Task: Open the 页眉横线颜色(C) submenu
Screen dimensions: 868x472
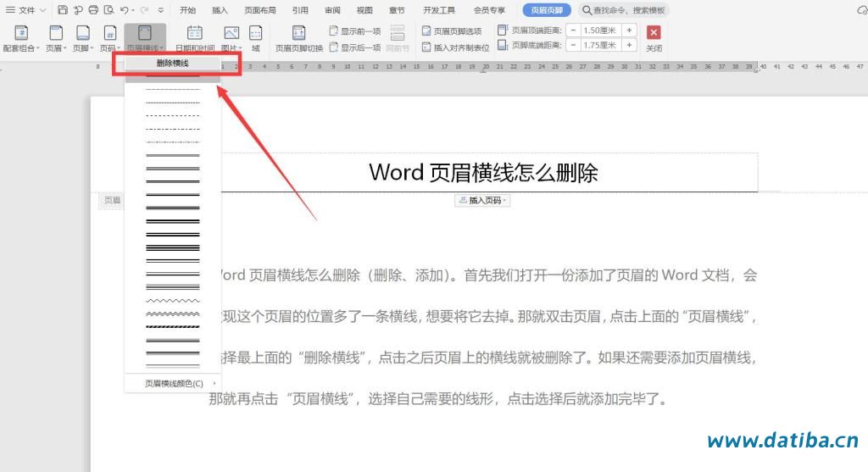Action: [173, 383]
